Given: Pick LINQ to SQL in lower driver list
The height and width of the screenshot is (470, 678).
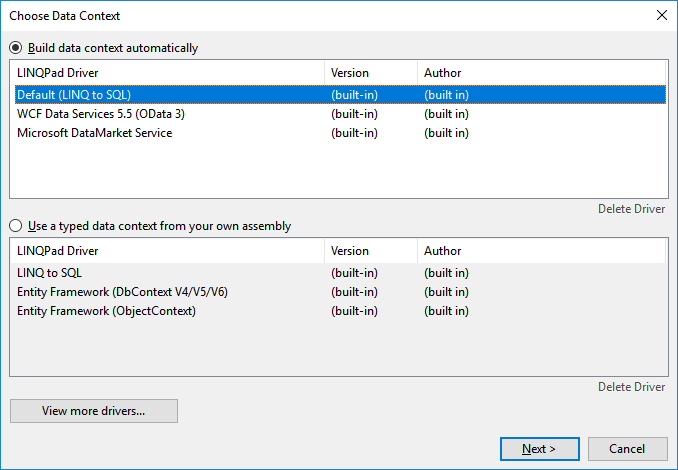Looking at the screenshot, I should [340, 273].
